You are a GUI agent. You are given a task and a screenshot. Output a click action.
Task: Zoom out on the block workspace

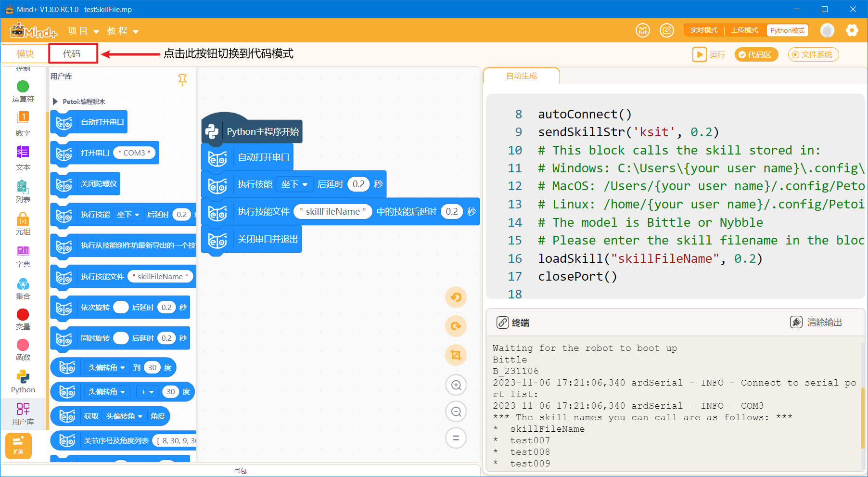pos(456,412)
